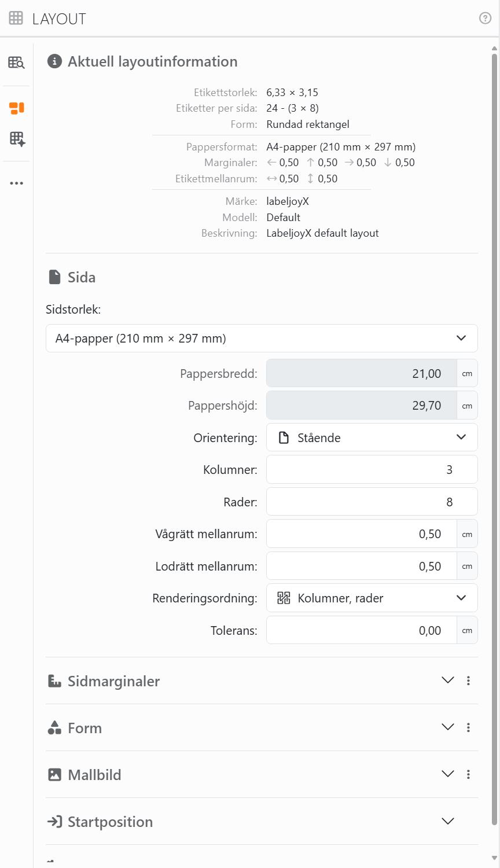The image size is (500, 868).
Task: Click the '6,33 × 3,15' label size value
Action: (x=292, y=93)
